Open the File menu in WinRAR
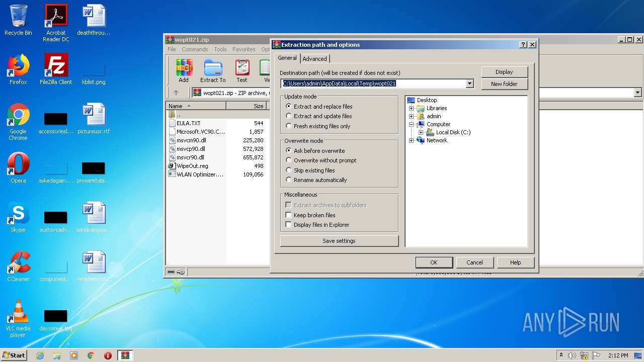The width and height of the screenshot is (644, 362). [172, 49]
